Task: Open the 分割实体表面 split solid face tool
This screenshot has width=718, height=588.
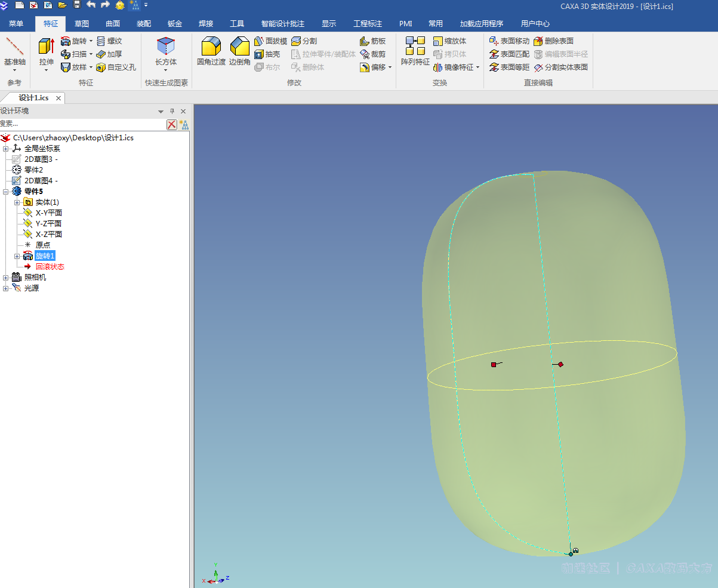Action: click(x=561, y=67)
